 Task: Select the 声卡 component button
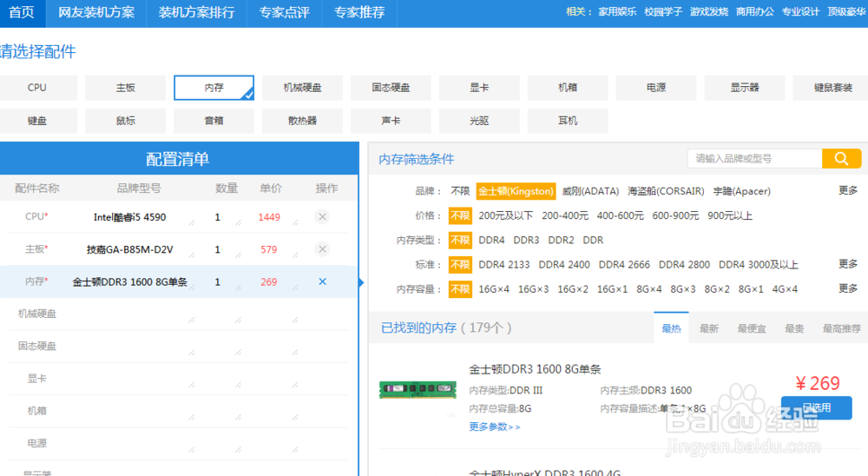point(391,121)
